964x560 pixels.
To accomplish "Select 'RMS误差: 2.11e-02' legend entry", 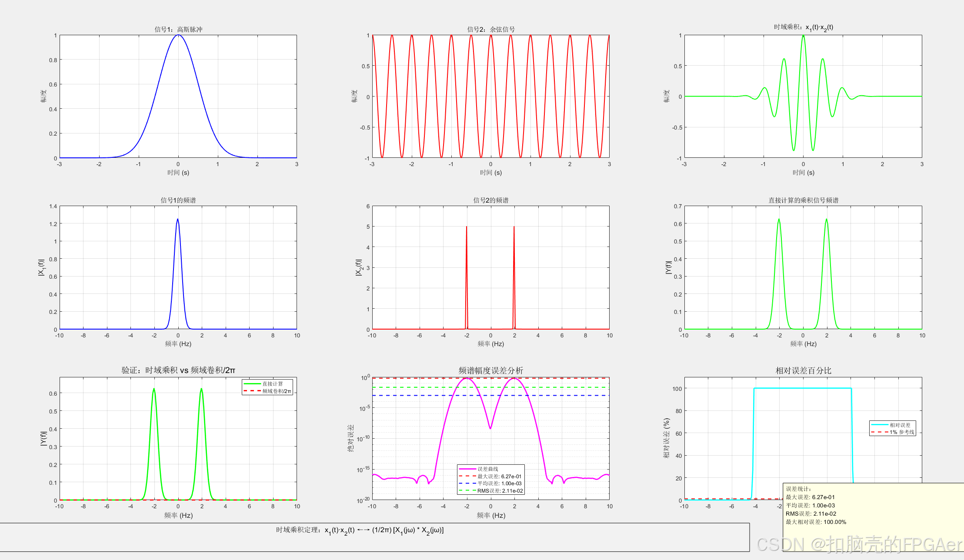I will (500, 490).
